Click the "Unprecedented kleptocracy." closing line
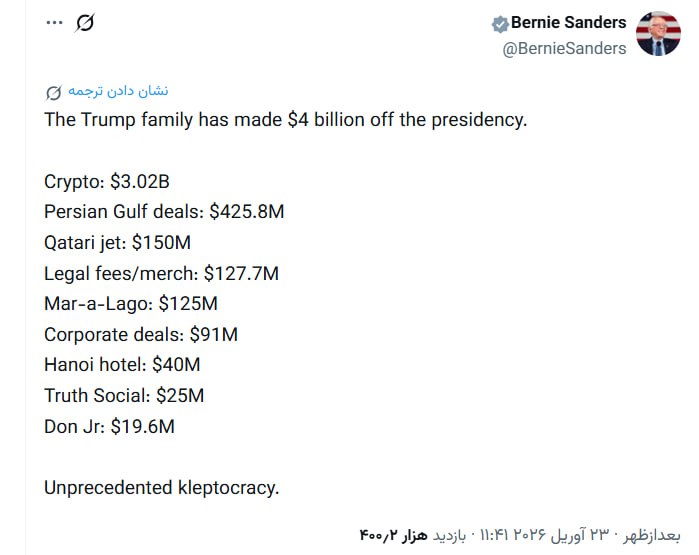Screen dimensions: 699x555 161,488
